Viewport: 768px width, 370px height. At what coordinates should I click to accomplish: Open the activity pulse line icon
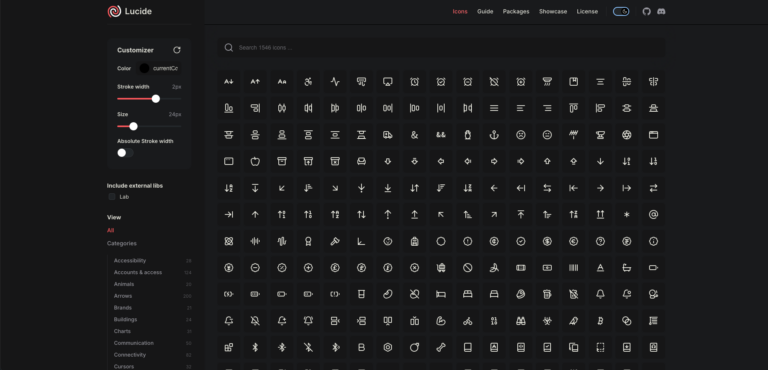335,82
